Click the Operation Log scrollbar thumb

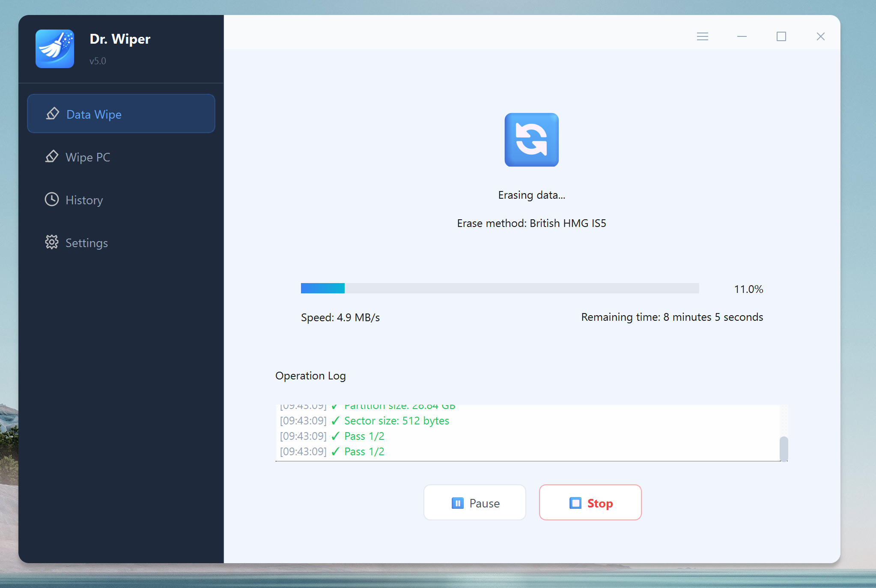(784, 449)
